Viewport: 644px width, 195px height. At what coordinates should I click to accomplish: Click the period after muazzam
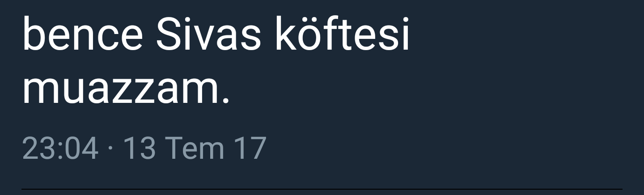point(225,102)
